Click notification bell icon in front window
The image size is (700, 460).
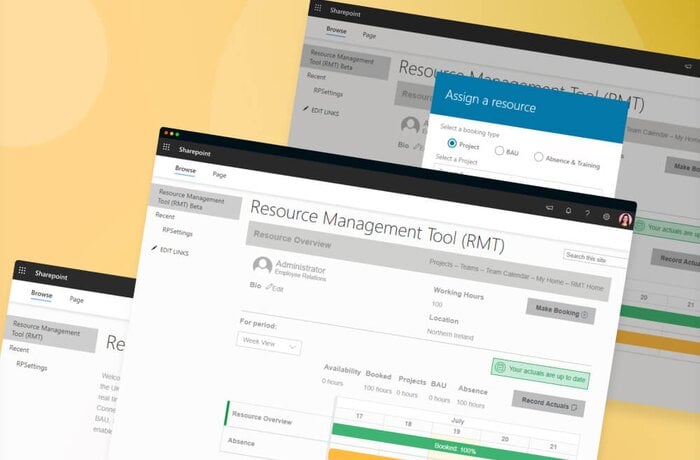568,210
